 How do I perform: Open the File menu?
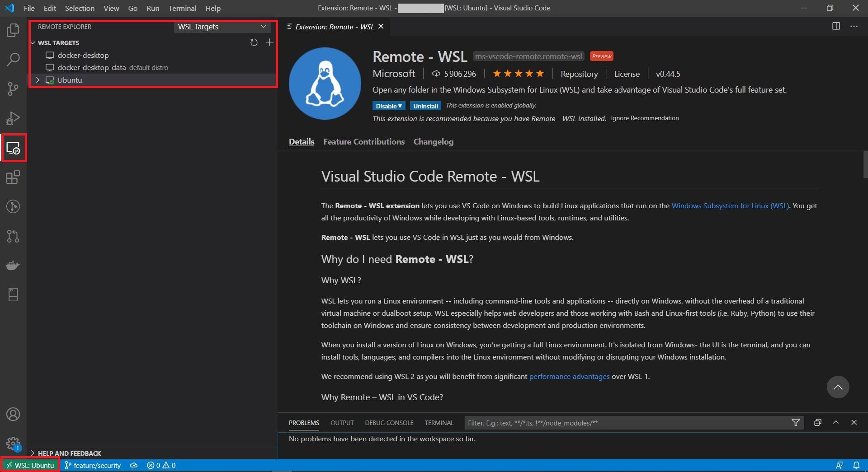coord(29,8)
